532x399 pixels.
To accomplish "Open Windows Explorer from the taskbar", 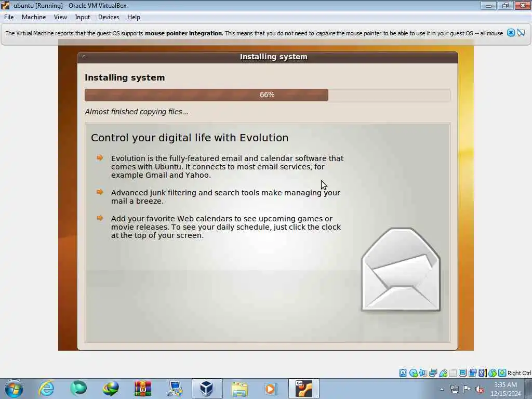I will [x=239, y=389].
